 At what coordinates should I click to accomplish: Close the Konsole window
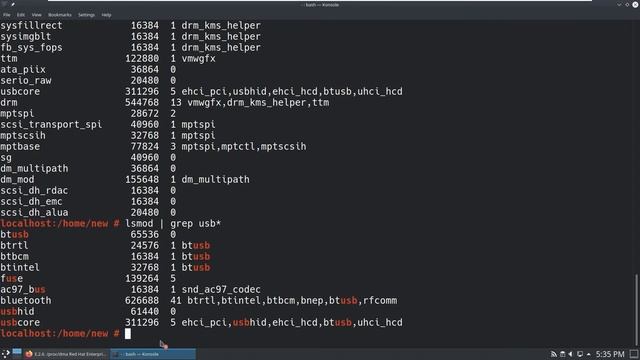click(635, 4)
